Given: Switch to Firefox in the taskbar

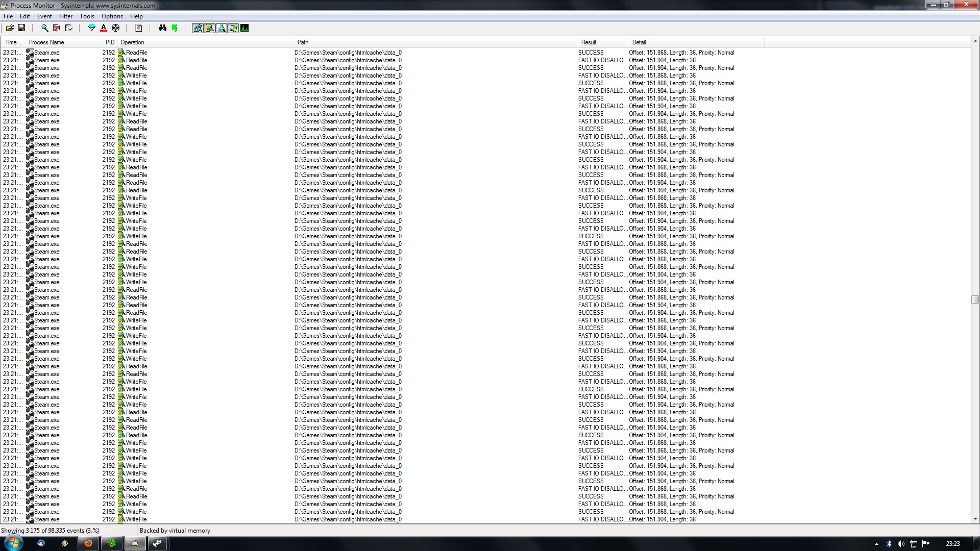Looking at the screenshot, I should coord(88,543).
